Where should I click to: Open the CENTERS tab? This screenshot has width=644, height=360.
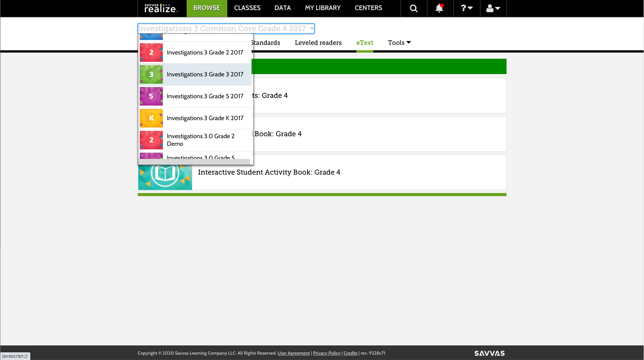click(368, 8)
